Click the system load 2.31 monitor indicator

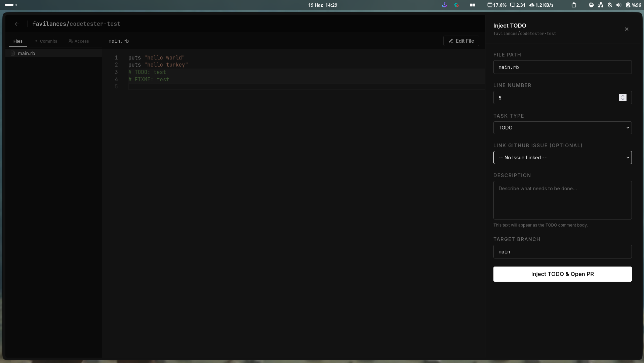pyautogui.click(x=518, y=5)
